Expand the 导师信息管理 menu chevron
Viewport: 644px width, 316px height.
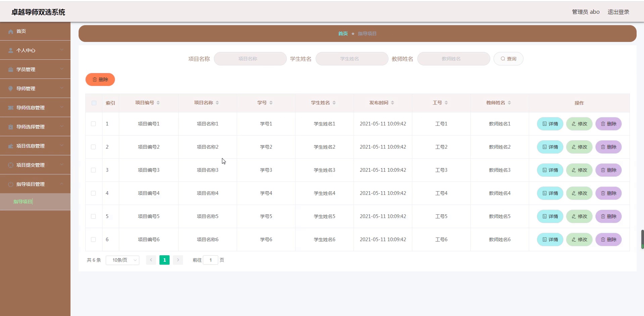tap(62, 107)
